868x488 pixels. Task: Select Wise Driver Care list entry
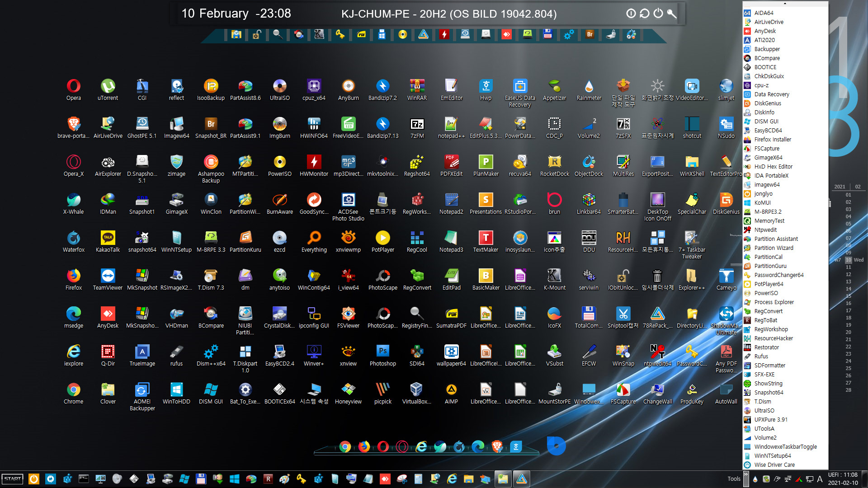(785, 465)
